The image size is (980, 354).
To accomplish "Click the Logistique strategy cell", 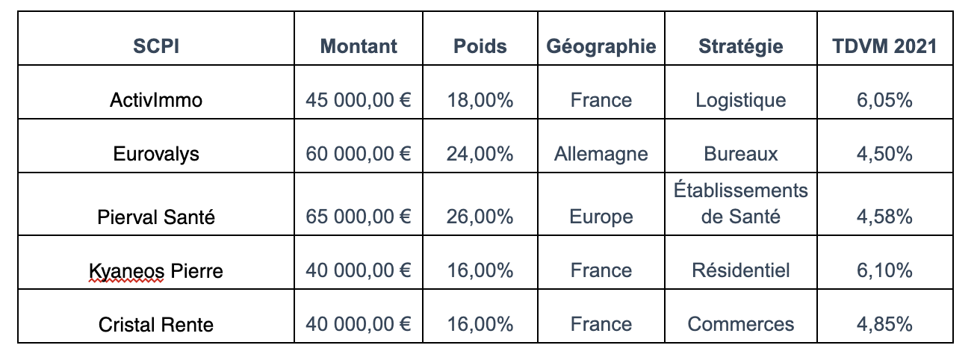I will 741,93.
